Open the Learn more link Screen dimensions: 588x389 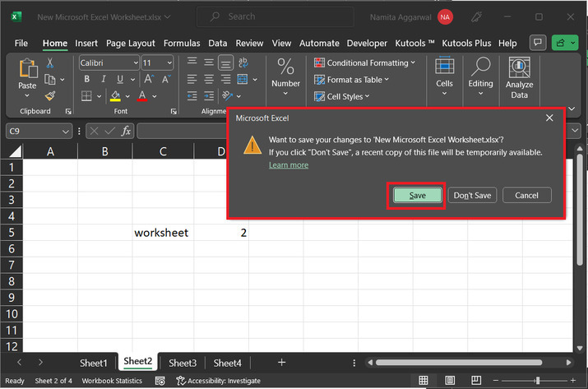(289, 165)
